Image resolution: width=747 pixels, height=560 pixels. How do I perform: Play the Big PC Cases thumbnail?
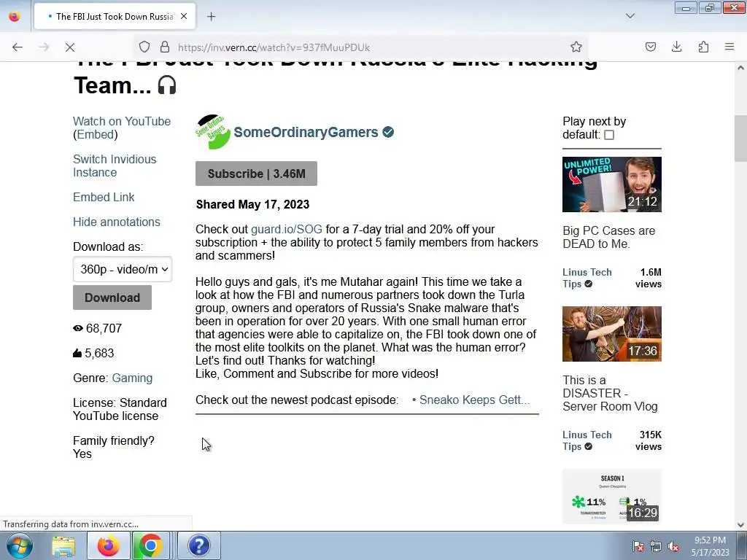(612, 184)
